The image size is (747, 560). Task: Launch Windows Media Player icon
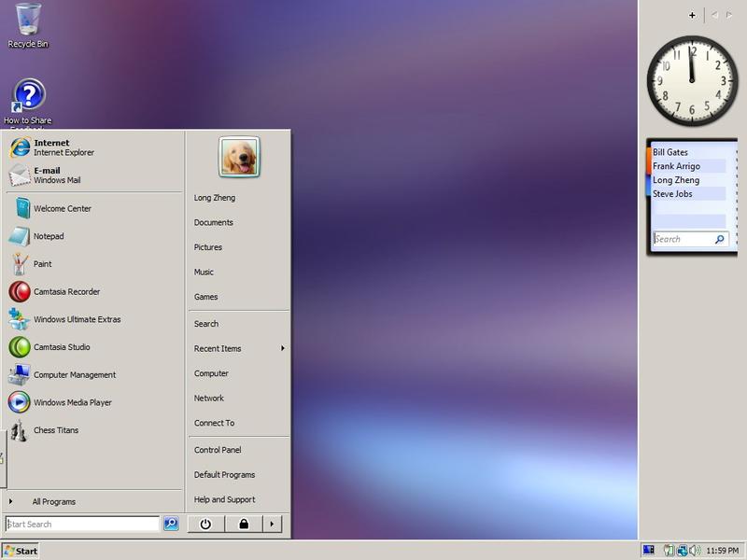[19, 402]
